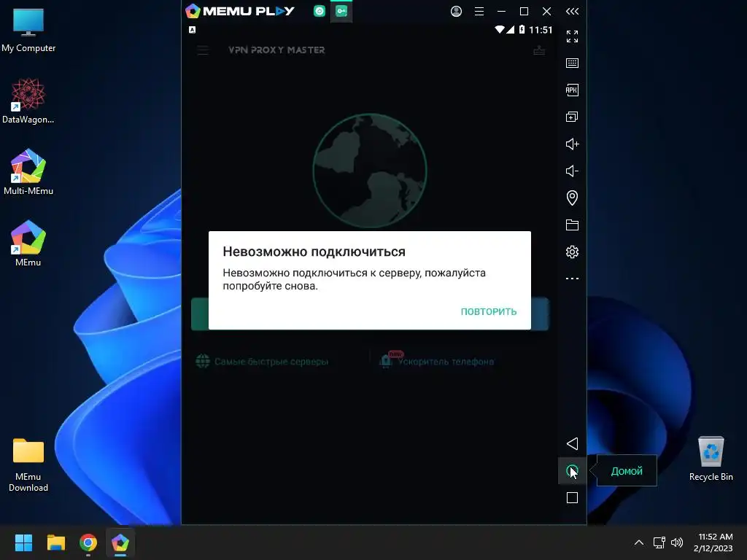
Task: Open Recycle Bin on desktop
Action: pos(711,459)
